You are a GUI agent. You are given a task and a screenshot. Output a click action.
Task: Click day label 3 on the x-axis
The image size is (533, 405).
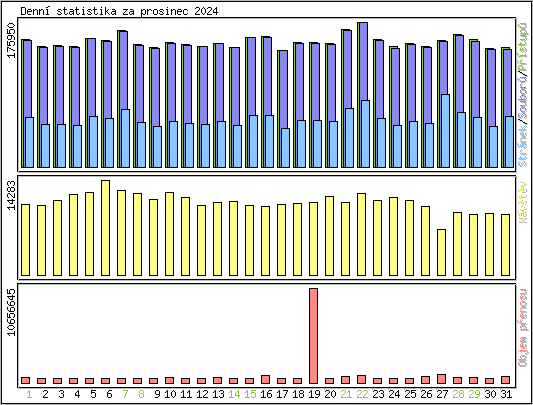tap(62, 394)
